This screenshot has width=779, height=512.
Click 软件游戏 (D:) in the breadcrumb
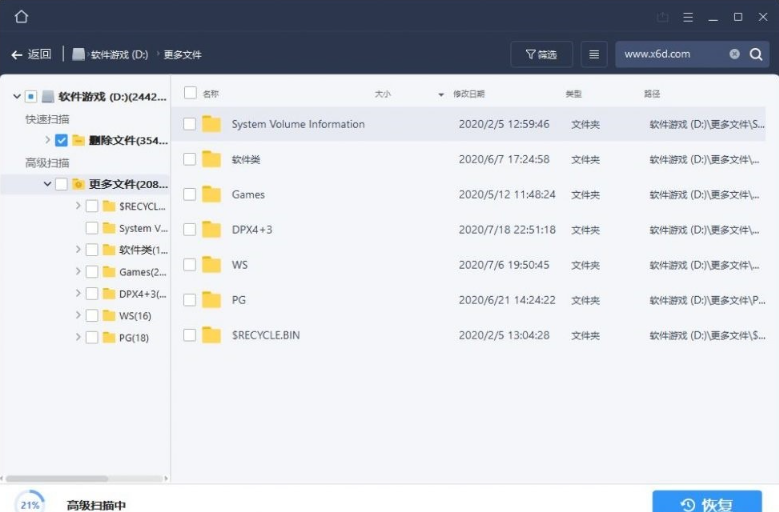(x=119, y=55)
